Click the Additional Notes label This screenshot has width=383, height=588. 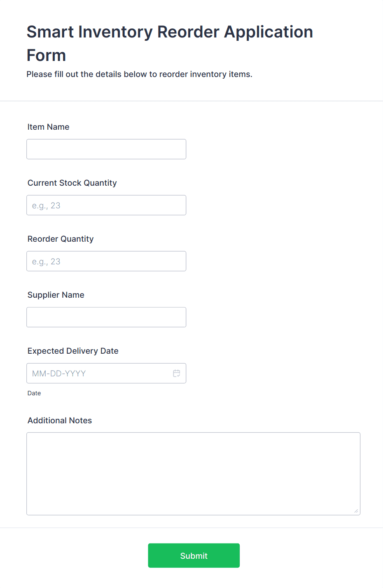60,420
